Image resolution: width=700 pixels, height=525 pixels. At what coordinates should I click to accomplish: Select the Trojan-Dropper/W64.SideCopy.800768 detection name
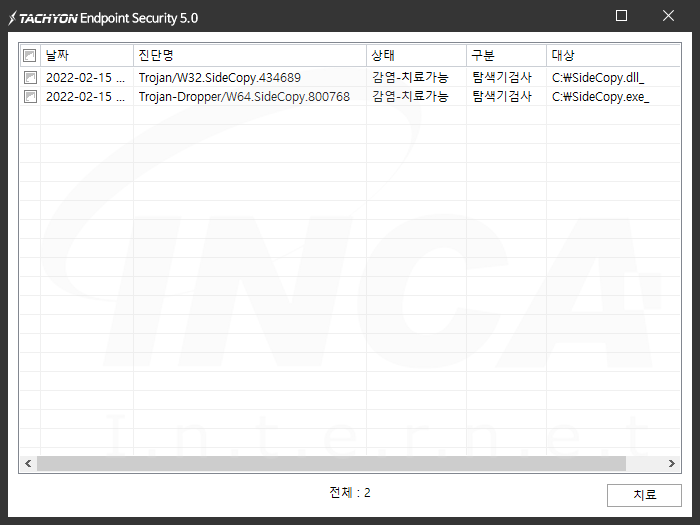[x=244, y=97]
